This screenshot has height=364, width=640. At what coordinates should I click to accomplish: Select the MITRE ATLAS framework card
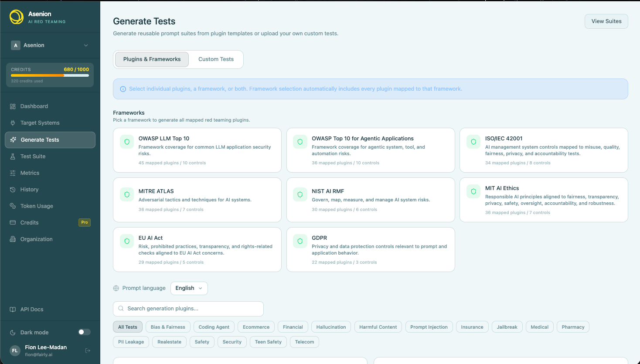pos(197,200)
